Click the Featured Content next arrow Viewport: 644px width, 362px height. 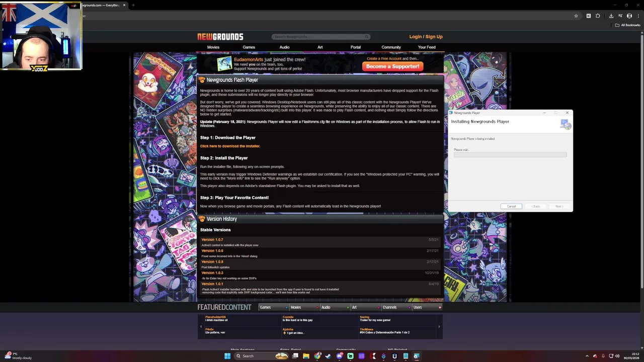pos(439,326)
